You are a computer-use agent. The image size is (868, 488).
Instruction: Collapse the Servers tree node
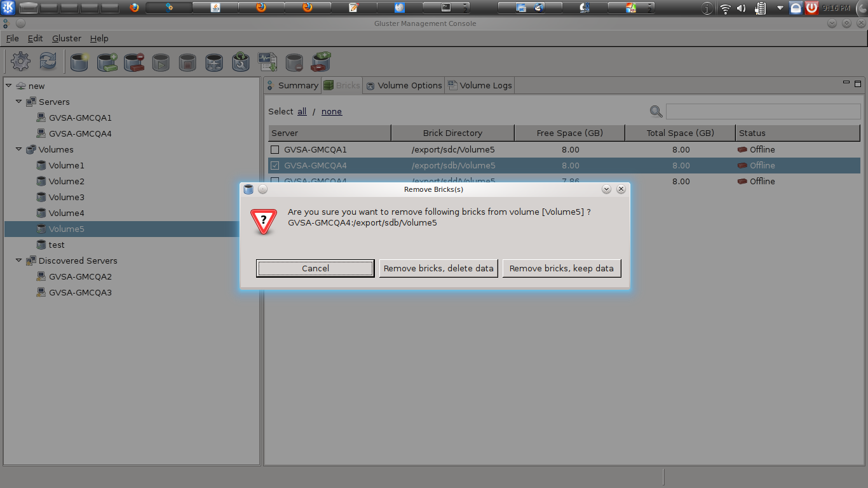coord(19,102)
